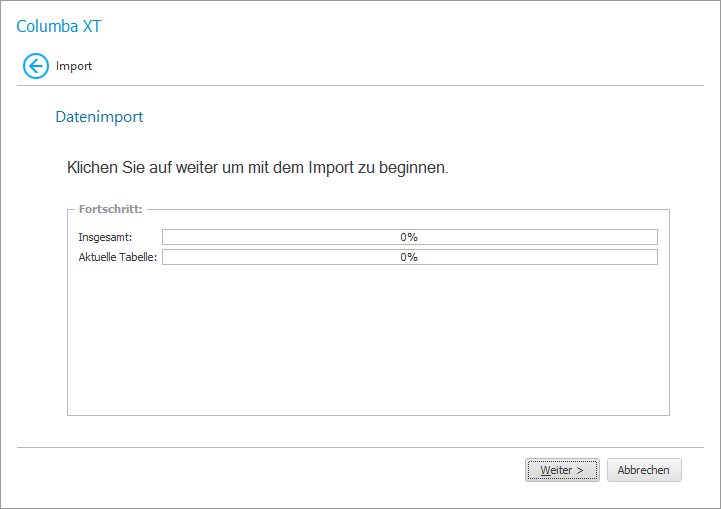Select the Import label beside back arrow
The height and width of the screenshot is (509, 721).
[x=74, y=67]
